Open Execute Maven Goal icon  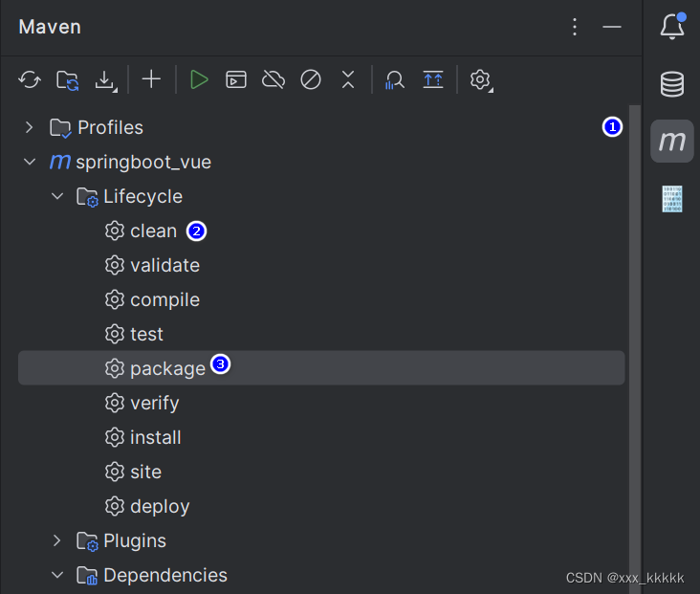pyautogui.click(x=236, y=79)
